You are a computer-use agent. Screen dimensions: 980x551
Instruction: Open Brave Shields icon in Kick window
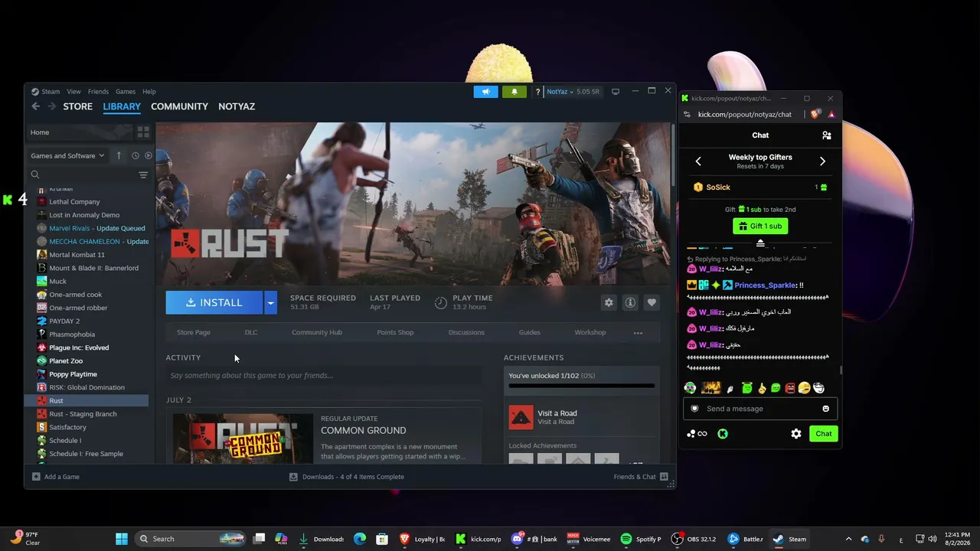[815, 114]
